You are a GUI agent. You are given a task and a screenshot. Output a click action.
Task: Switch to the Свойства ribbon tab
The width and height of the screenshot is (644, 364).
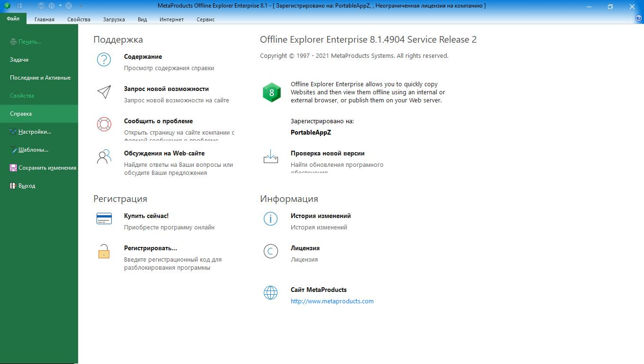tap(79, 19)
